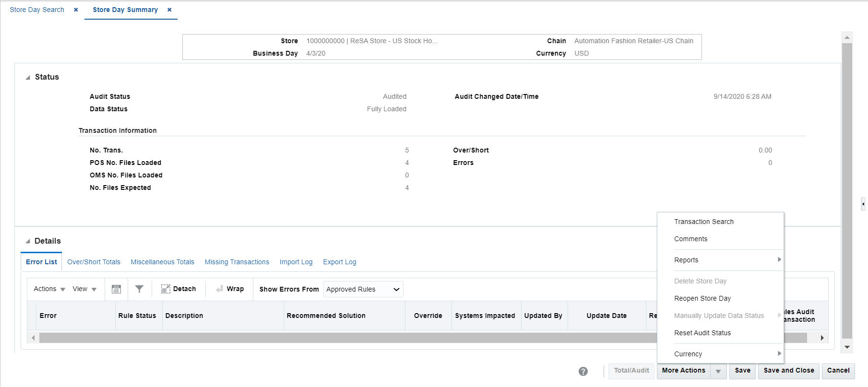Click the Description column header
868x387 pixels.
coord(223,316)
